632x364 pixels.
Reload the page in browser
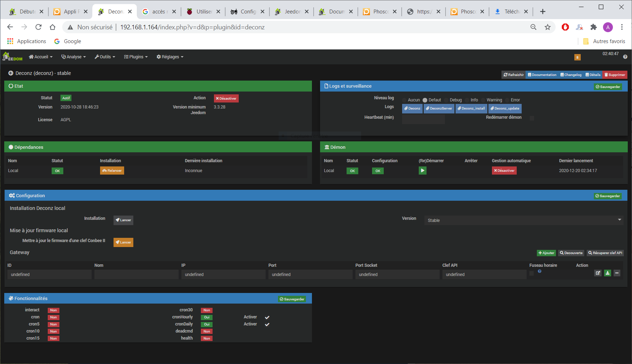click(39, 27)
